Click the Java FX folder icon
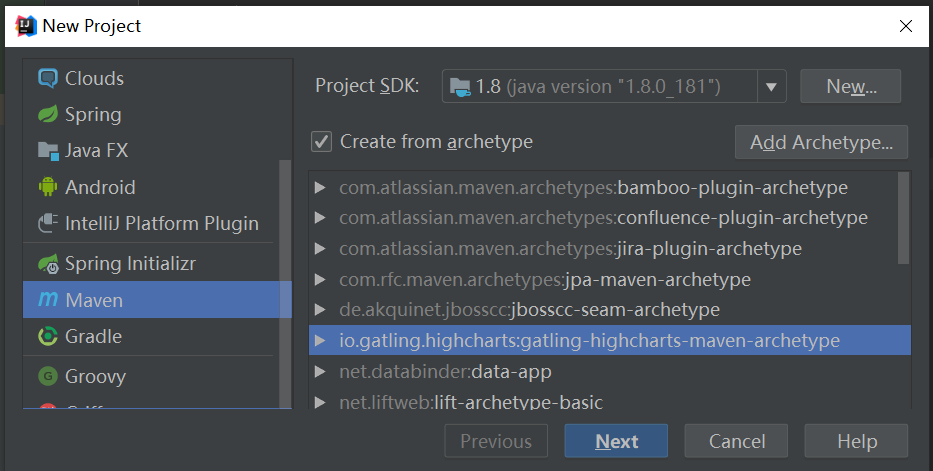The width and height of the screenshot is (933, 471). 47,151
